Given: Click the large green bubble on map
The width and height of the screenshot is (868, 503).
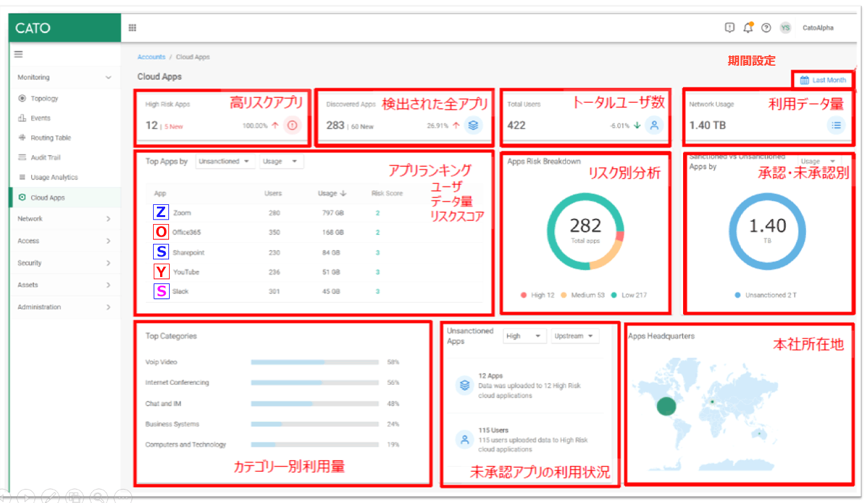Looking at the screenshot, I should tap(665, 406).
